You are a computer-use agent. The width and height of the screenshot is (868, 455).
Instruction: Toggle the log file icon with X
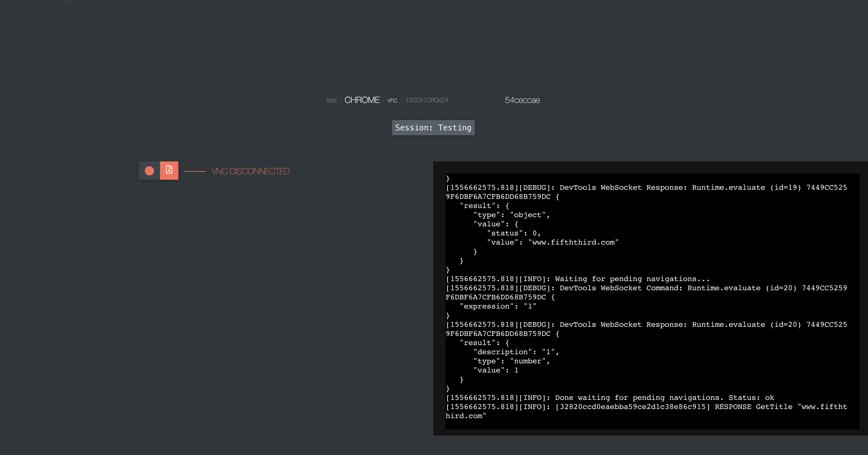click(x=169, y=170)
